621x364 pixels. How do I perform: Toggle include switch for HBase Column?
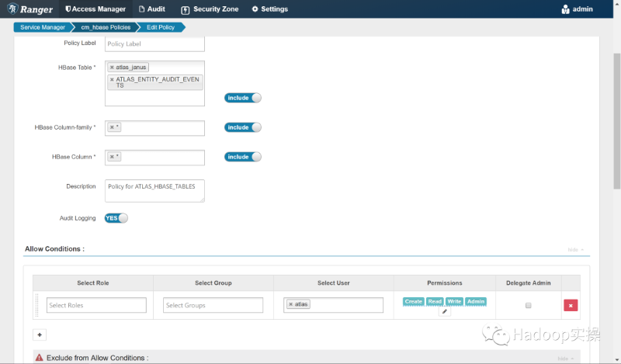pyautogui.click(x=243, y=157)
